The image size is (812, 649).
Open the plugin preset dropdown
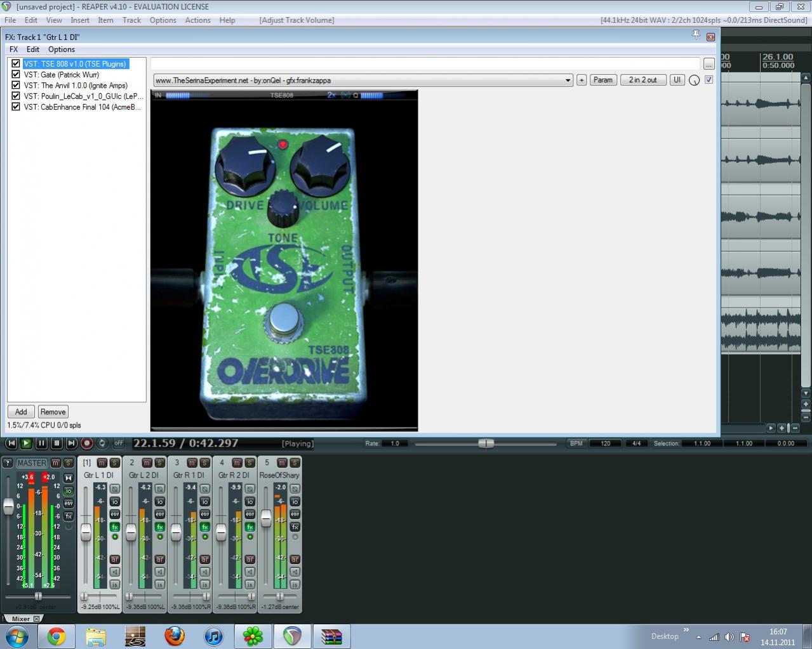pyautogui.click(x=363, y=81)
